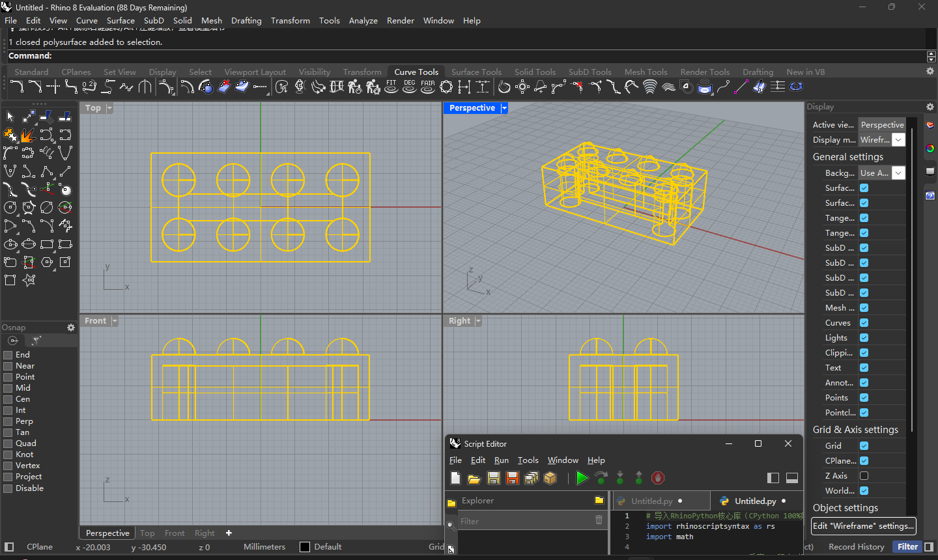The image size is (938, 560).
Task: Choose the star polygon curve tool
Action: 29,281
